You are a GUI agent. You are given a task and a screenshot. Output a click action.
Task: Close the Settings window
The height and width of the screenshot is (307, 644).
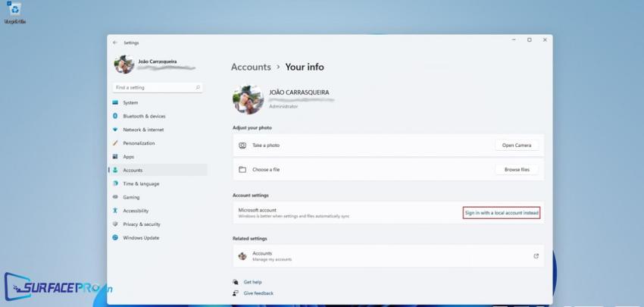545,40
